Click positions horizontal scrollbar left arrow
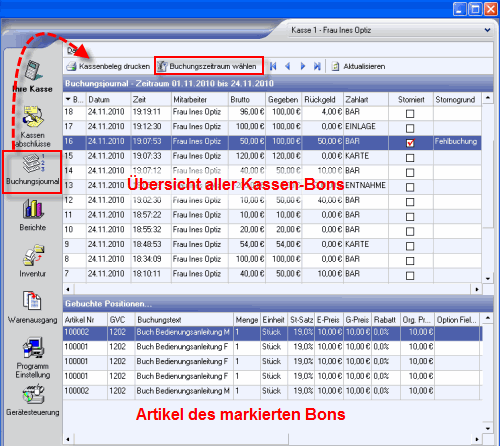500x446 pixels. tap(68, 439)
